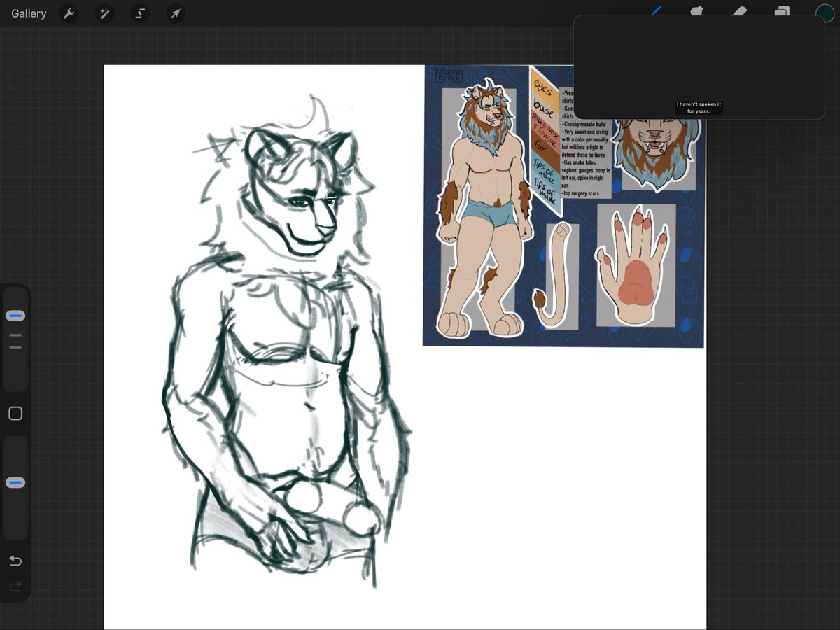Return to the Gallery
This screenshot has height=630, width=840.
click(x=29, y=13)
